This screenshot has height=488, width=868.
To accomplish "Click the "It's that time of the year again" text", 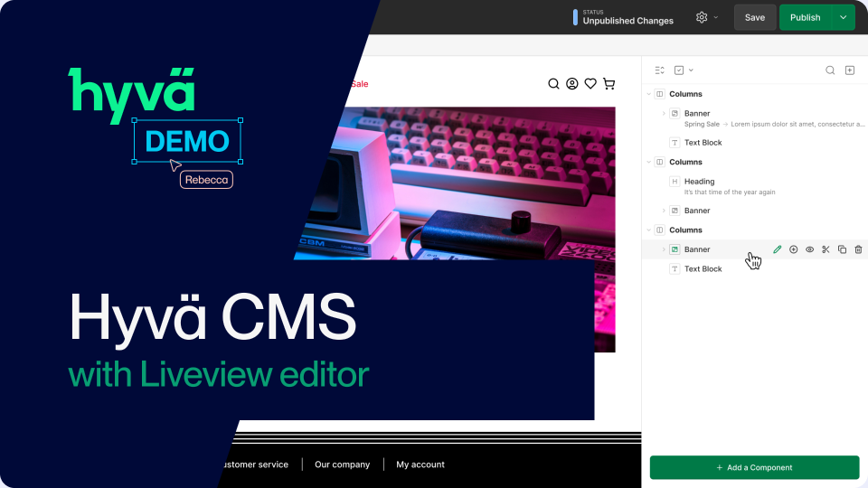I will click(x=730, y=192).
